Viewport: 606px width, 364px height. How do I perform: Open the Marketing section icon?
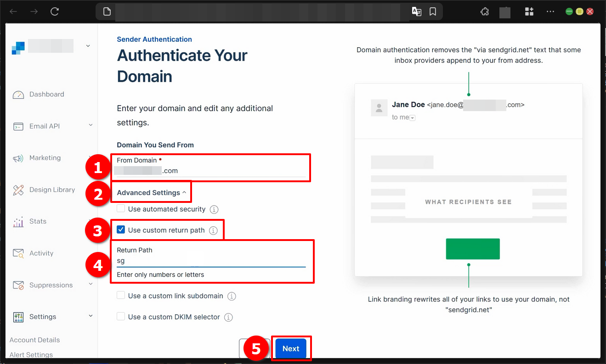(17, 158)
